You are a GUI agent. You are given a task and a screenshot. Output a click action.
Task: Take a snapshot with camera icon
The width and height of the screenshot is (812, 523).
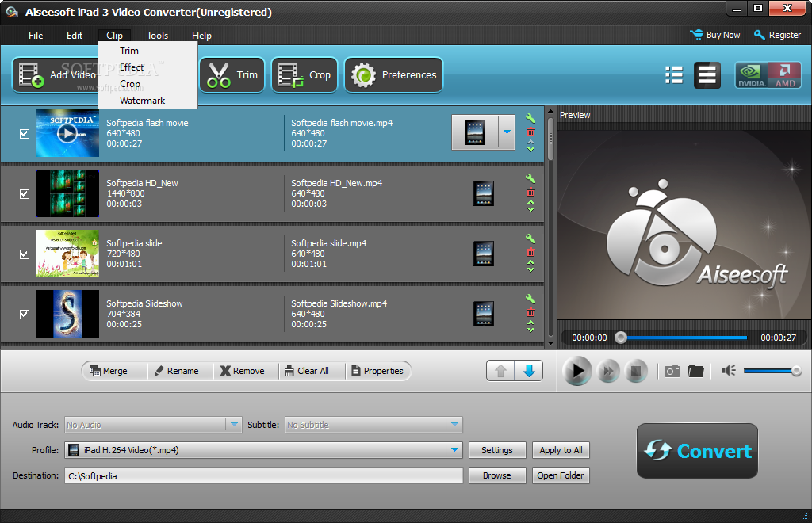tap(672, 371)
